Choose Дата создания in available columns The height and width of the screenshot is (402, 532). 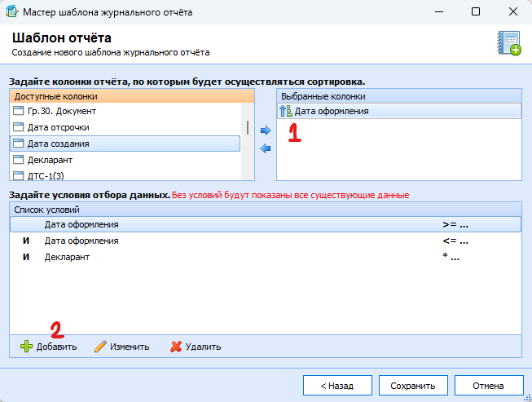click(x=58, y=144)
